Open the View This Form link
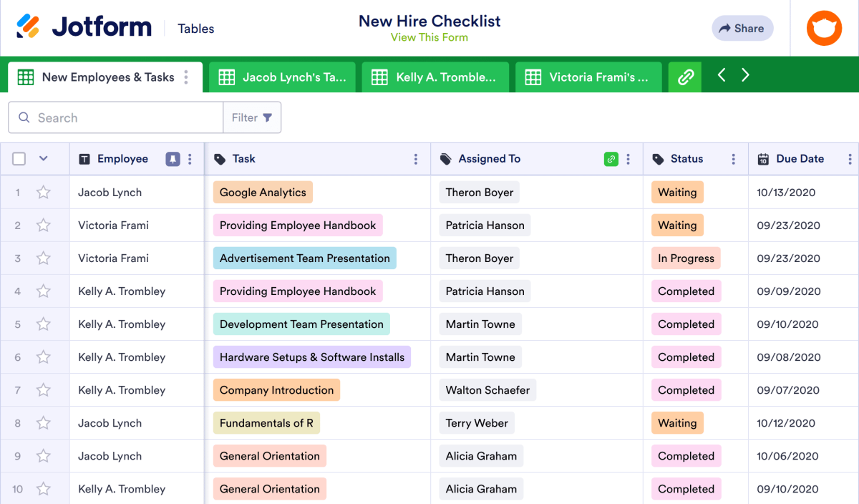The image size is (859, 504). [x=429, y=37]
